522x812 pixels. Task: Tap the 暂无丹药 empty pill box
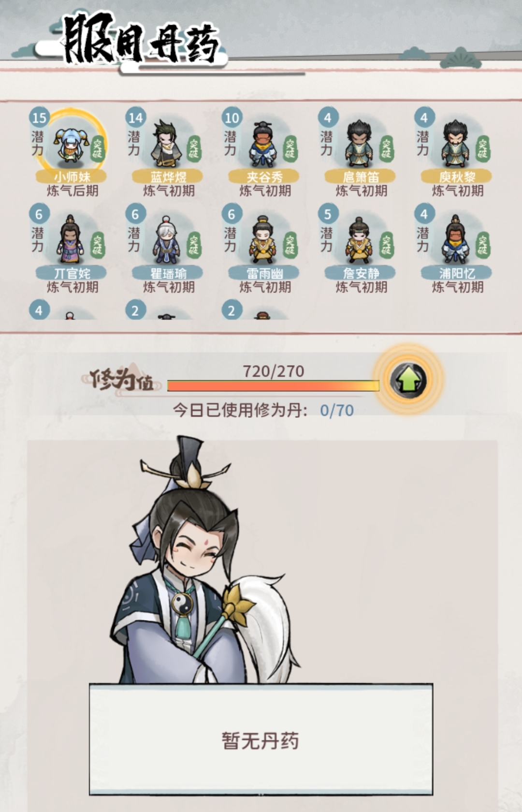[261, 739]
